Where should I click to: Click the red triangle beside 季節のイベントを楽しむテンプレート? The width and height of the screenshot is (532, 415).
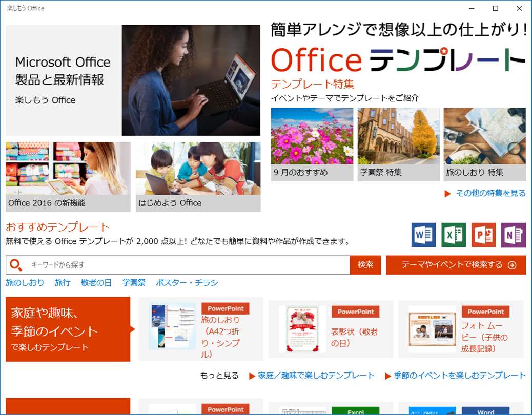pos(388,376)
